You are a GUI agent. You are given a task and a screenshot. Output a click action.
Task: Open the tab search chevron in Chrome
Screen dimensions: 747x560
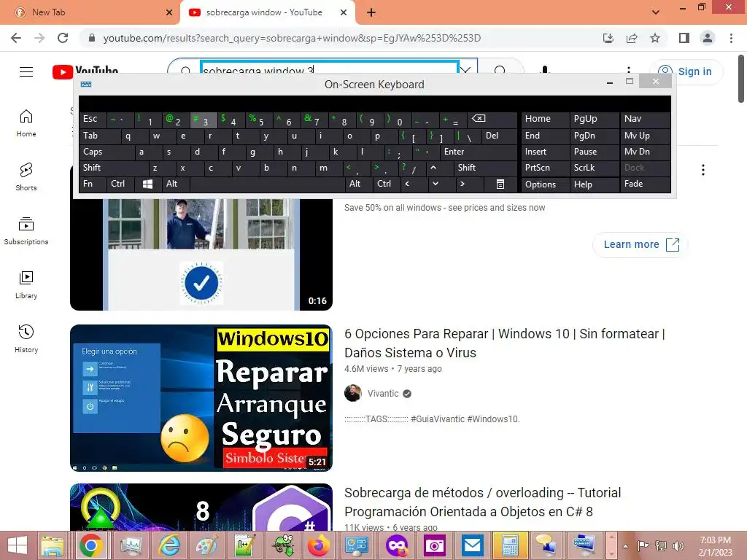coord(656,12)
